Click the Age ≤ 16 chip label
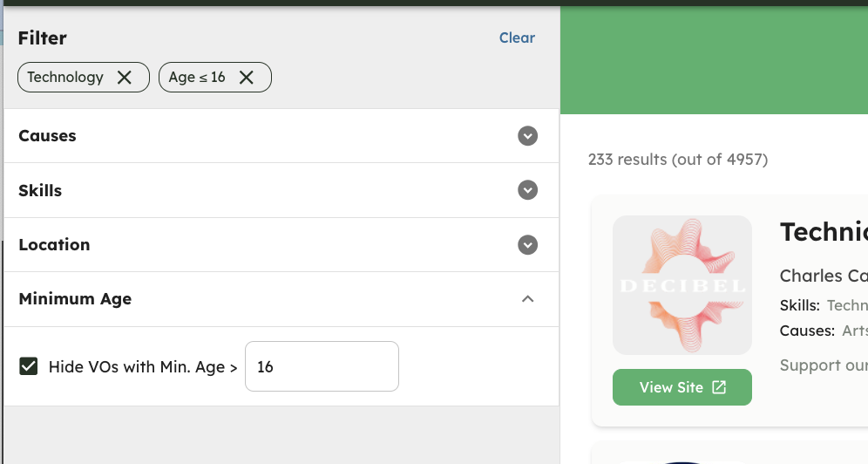 click(197, 77)
